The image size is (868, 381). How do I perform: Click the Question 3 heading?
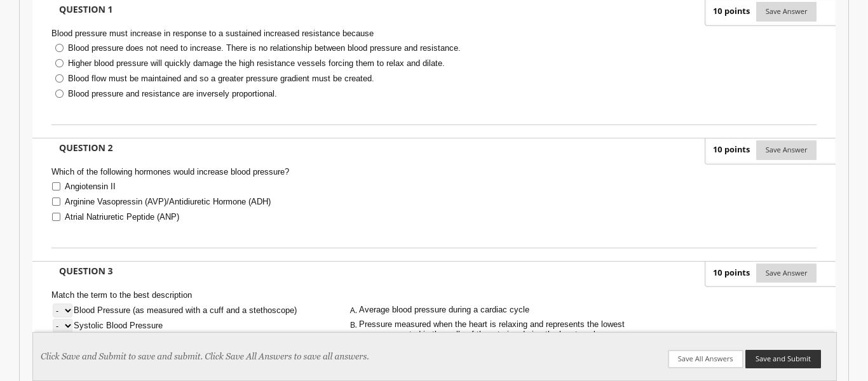86,271
